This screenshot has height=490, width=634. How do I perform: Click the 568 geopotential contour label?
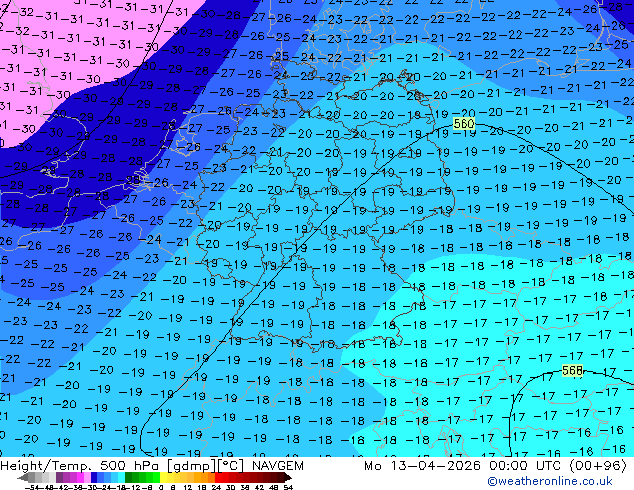tap(572, 370)
